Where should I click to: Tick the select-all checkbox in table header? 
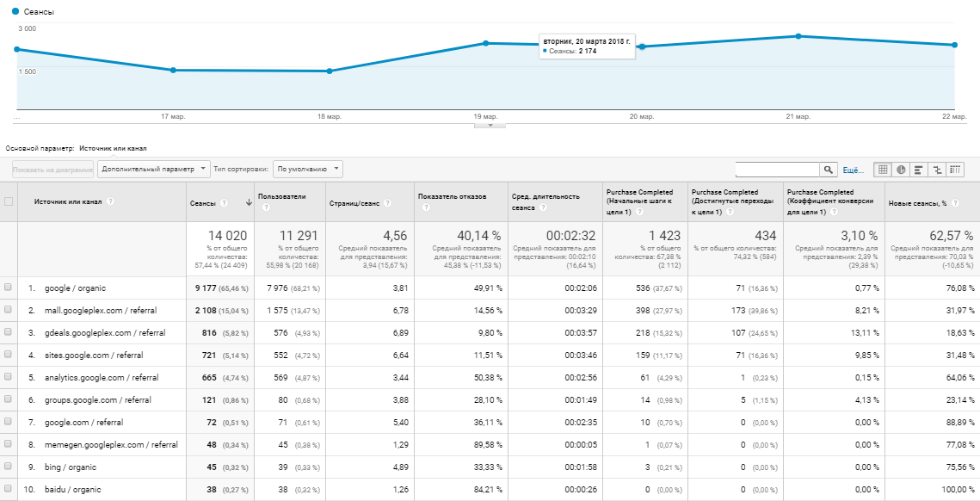(9, 201)
